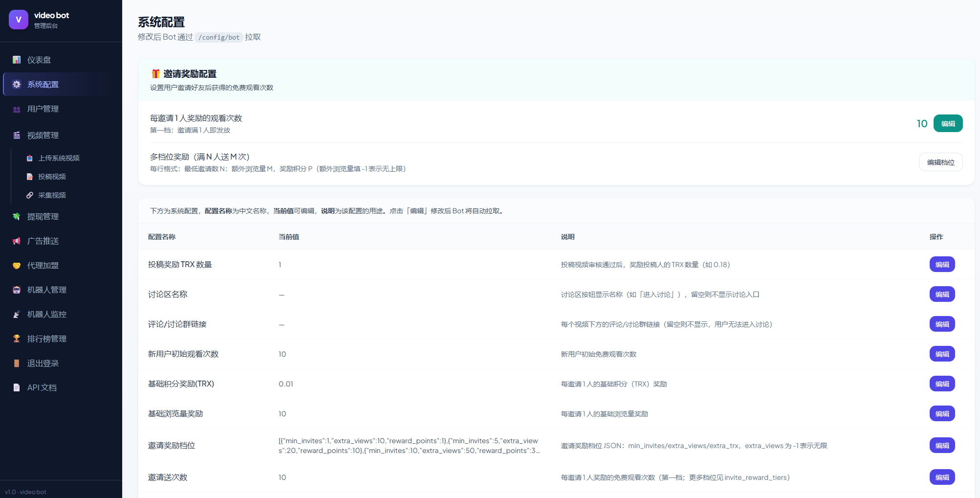Click the money icon for 提现管理
The height and width of the screenshot is (498, 980).
(x=17, y=216)
